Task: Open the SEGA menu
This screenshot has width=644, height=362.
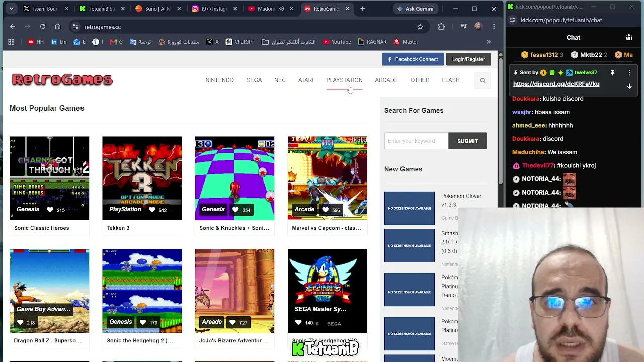Action: (x=254, y=80)
